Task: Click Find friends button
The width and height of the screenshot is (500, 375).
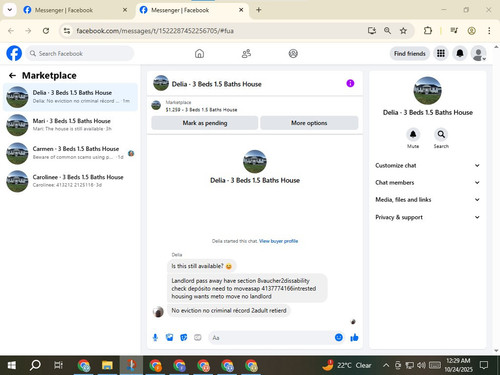Action: tap(410, 53)
